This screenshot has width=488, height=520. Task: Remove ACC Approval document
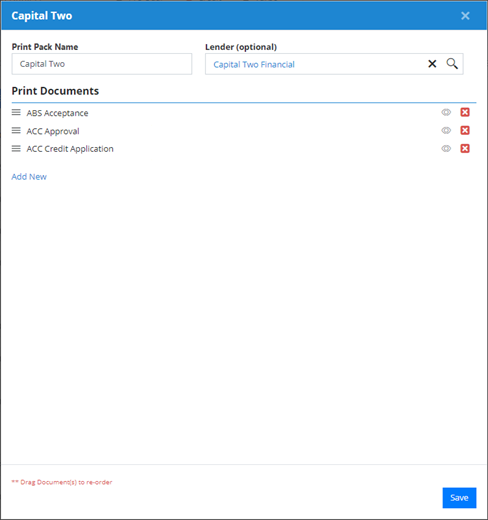point(465,130)
